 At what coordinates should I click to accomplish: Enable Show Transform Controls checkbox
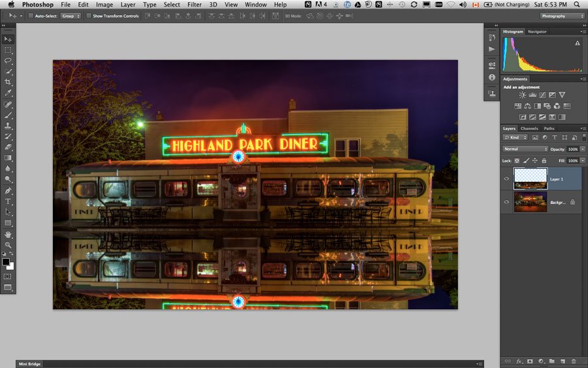pyautogui.click(x=88, y=16)
